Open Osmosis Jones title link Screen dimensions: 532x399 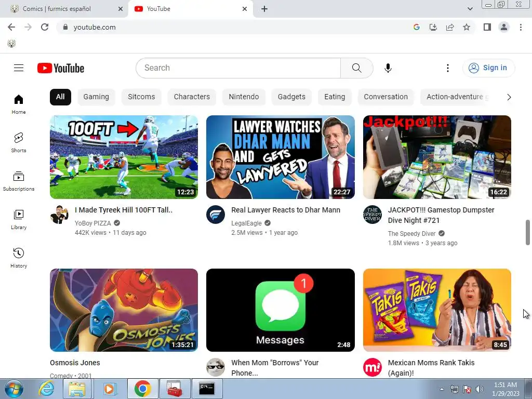(x=75, y=363)
